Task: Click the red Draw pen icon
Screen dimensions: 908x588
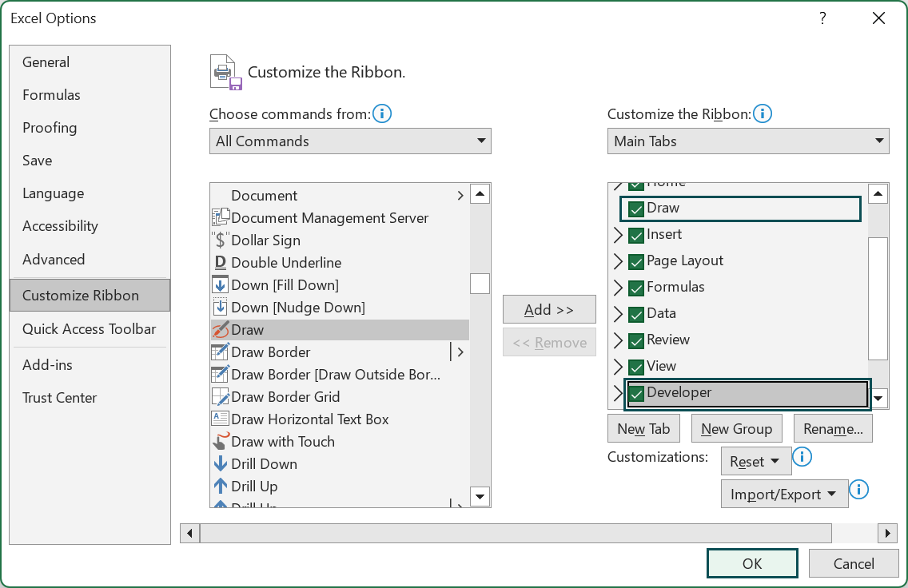Action: click(x=221, y=330)
